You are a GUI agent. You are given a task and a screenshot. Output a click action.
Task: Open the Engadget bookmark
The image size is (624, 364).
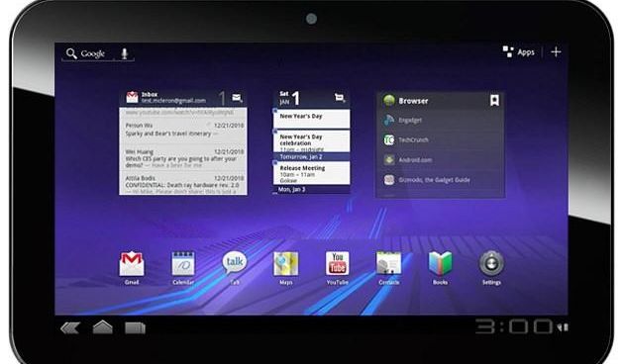pyautogui.click(x=440, y=120)
